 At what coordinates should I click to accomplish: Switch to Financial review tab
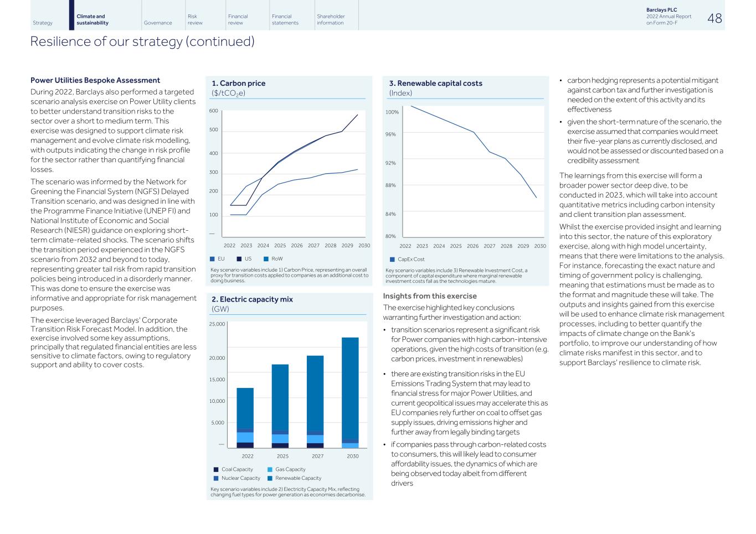tap(238, 20)
